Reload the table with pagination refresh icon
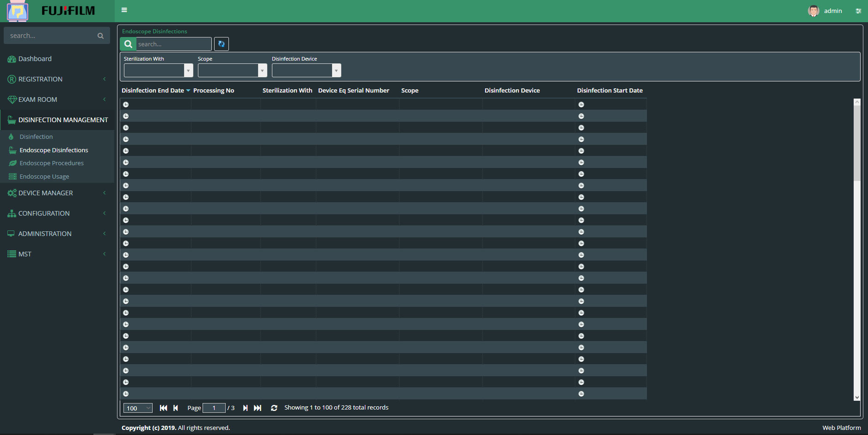The image size is (868, 435). [274, 408]
